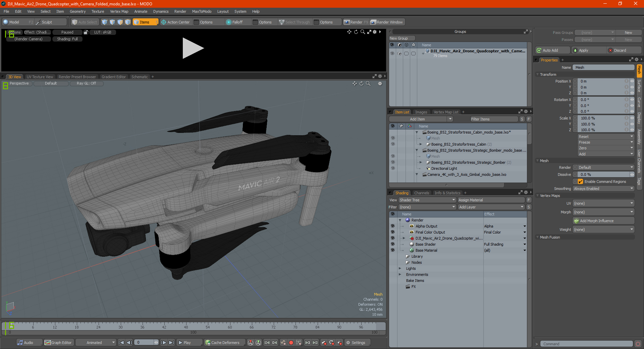Hide the Directional Light item
644x349 pixels.
tap(392, 168)
